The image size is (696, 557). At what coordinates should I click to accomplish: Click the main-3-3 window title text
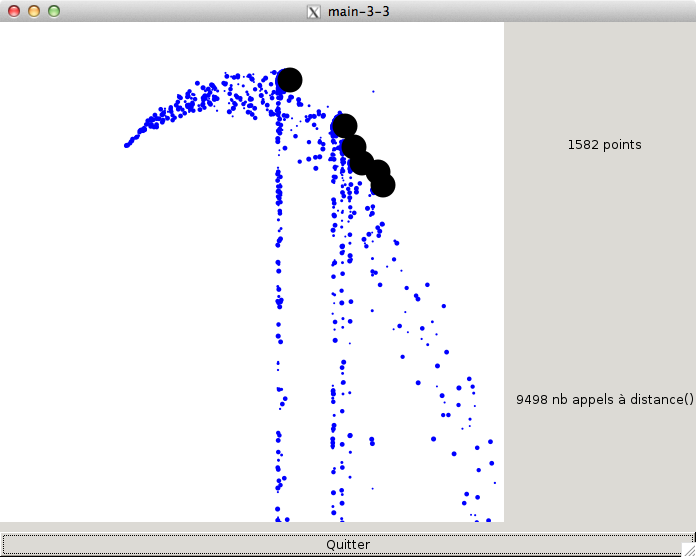(359, 12)
